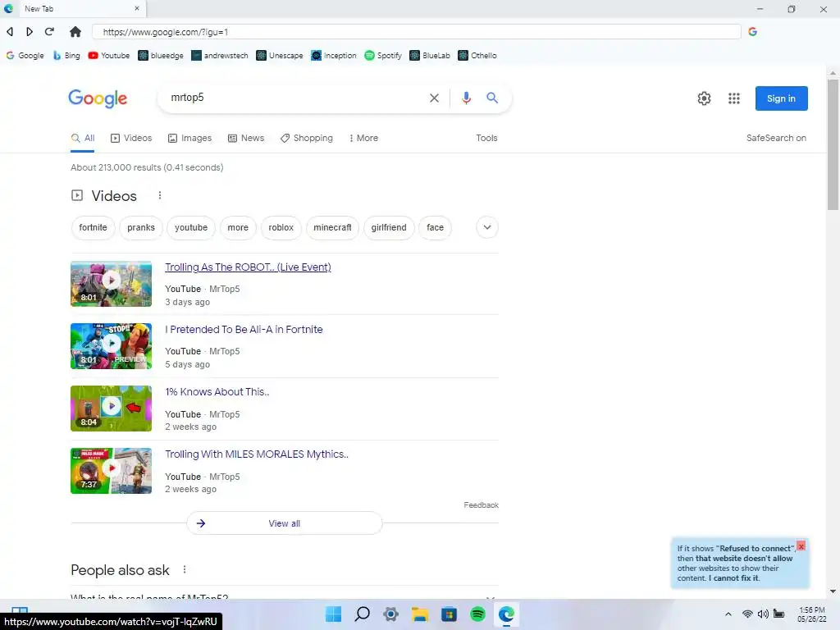
Task: Select the youtube filter chip
Action: 190,228
